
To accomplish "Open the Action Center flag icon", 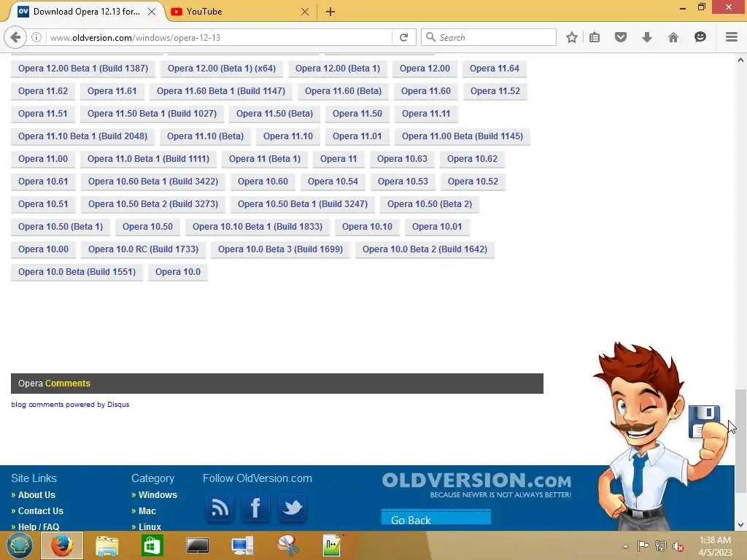I will tap(643, 546).
